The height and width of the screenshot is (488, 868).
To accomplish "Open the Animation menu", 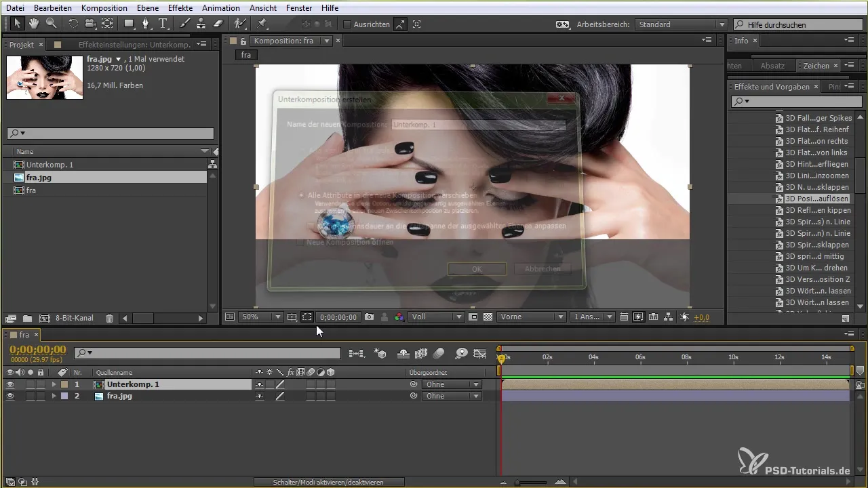I will (220, 7).
